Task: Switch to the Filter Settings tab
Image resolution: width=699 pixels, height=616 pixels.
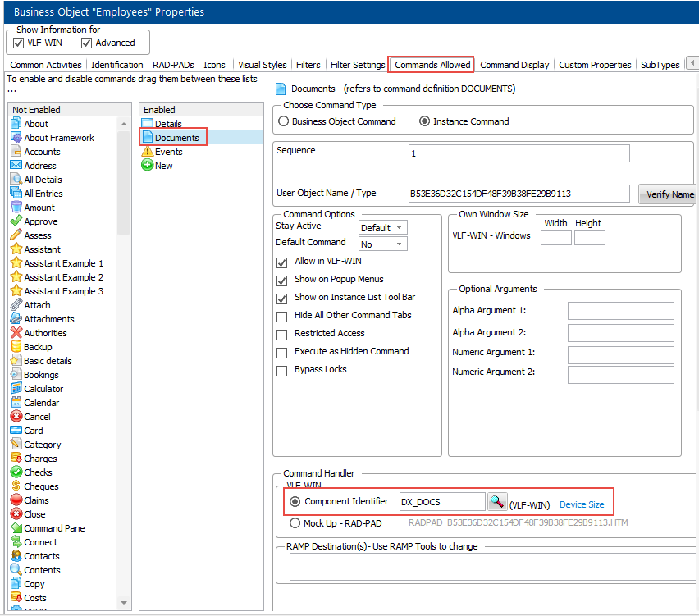Action: (358, 65)
